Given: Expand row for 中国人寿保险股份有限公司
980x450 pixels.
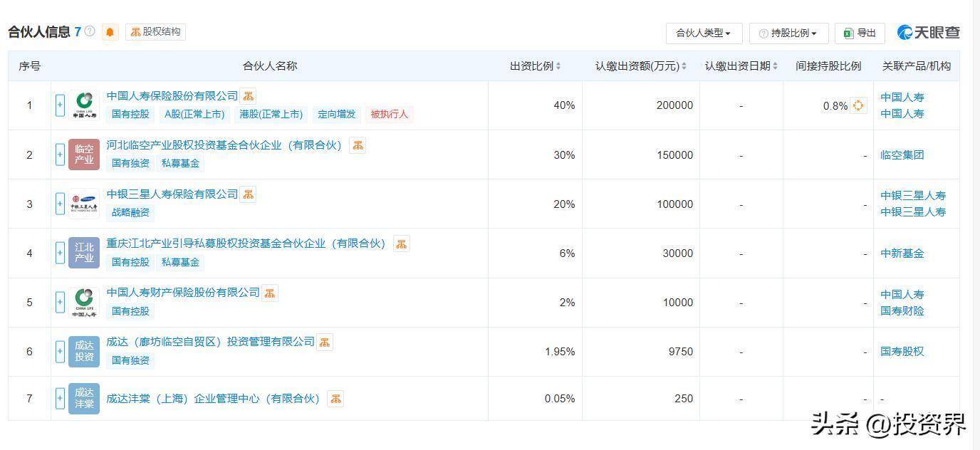Looking at the screenshot, I should (x=60, y=105).
